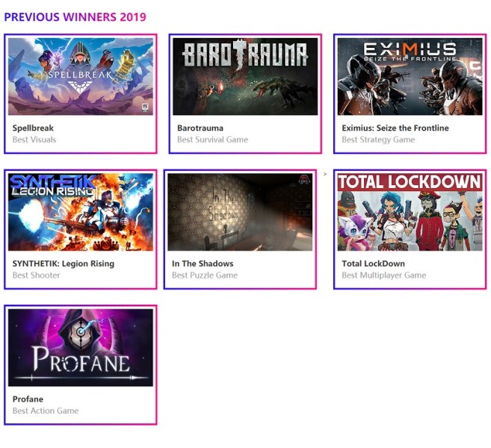The image size is (491, 448).
Task: Click the red logo badge on In The Shadows art
Action: [x=303, y=180]
